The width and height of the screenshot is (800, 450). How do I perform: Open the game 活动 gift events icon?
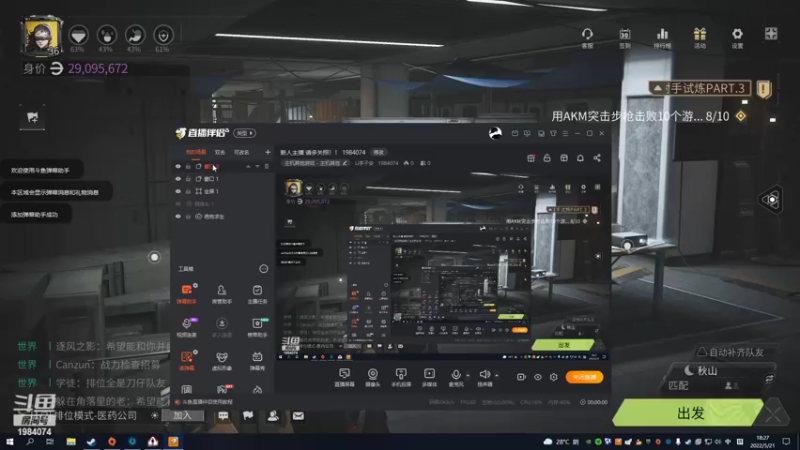coord(700,38)
